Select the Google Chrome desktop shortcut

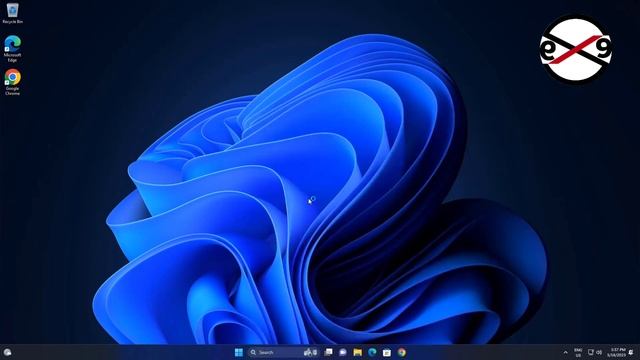point(12,82)
